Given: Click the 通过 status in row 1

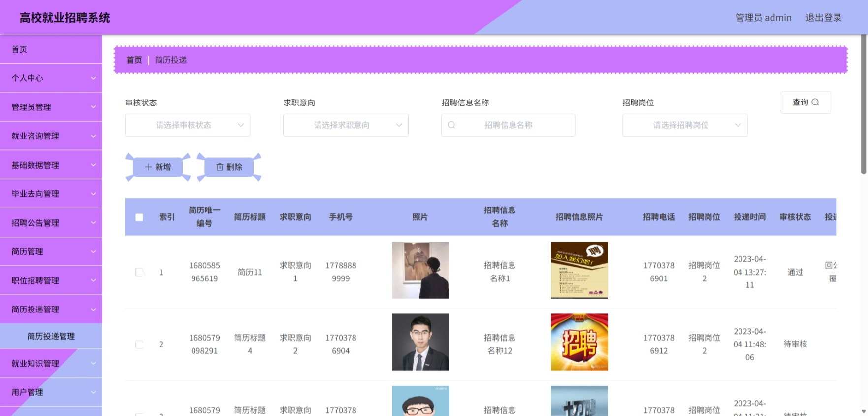Looking at the screenshot, I should point(795,272).
